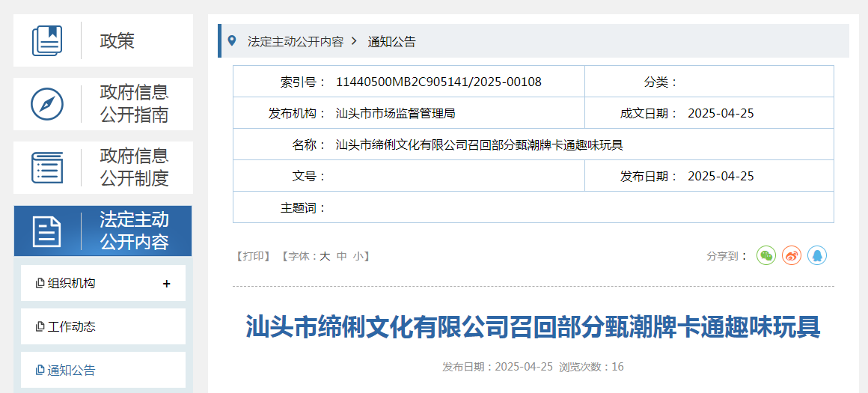Set font size to 中
The height and width of the screenshot is (393, 868).
(342, 256)
